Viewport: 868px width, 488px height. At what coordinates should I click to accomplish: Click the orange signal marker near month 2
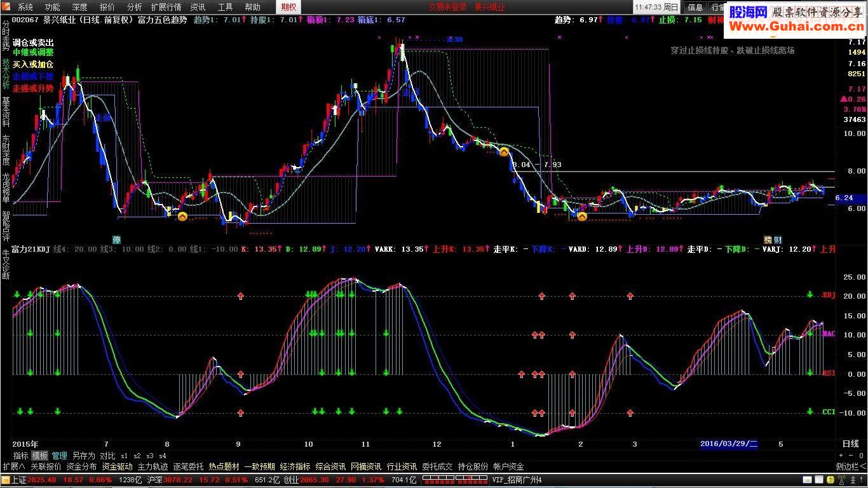tap(582, 217)
